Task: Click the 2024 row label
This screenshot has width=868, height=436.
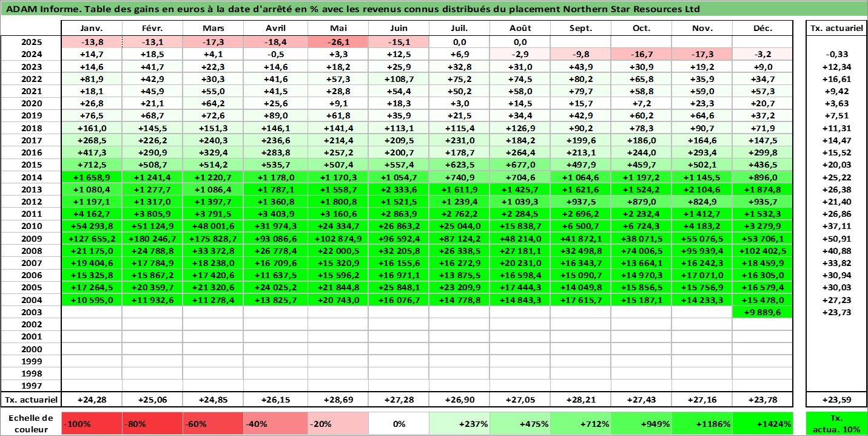Action: (x=31, y=55)
